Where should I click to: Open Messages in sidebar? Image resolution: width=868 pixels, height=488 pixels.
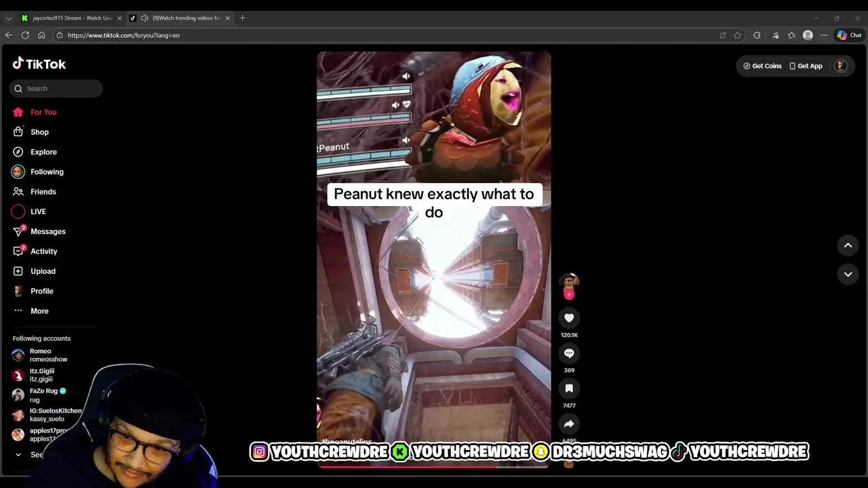pyautogui.click(x=39, y=231)
